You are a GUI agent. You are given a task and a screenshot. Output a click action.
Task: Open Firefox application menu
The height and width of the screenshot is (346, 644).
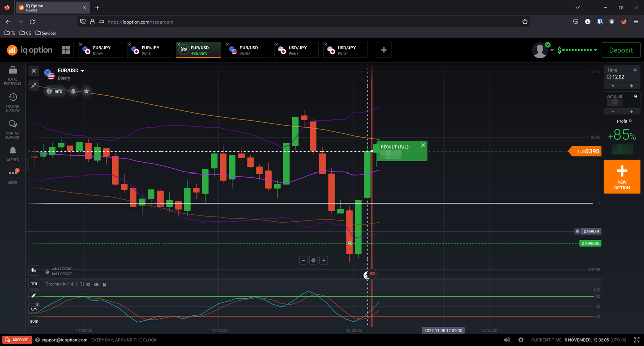pos(635,22)
